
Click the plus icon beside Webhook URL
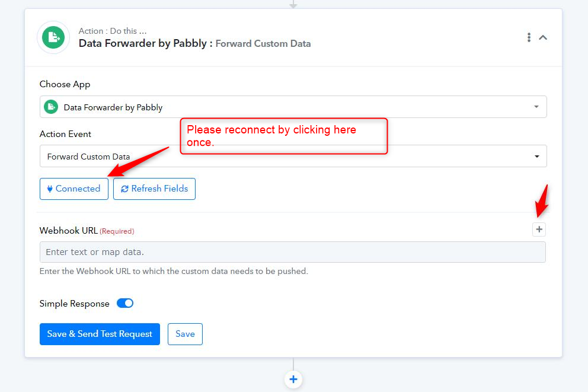click(539, 229)
